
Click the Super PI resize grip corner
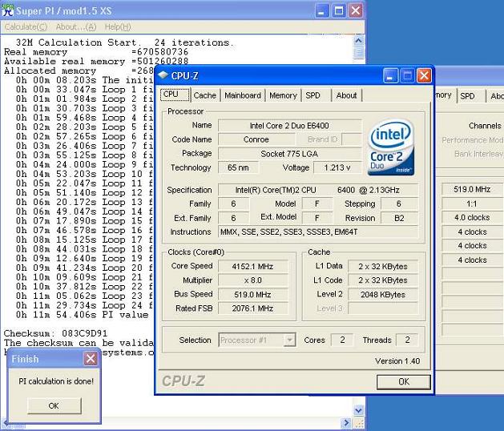(x=358, y=423)
